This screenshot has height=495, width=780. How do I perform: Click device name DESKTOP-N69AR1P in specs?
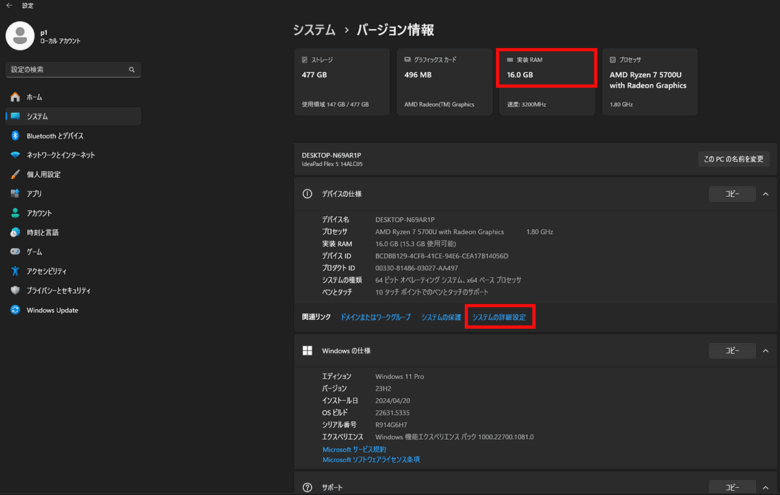point(405,219)
